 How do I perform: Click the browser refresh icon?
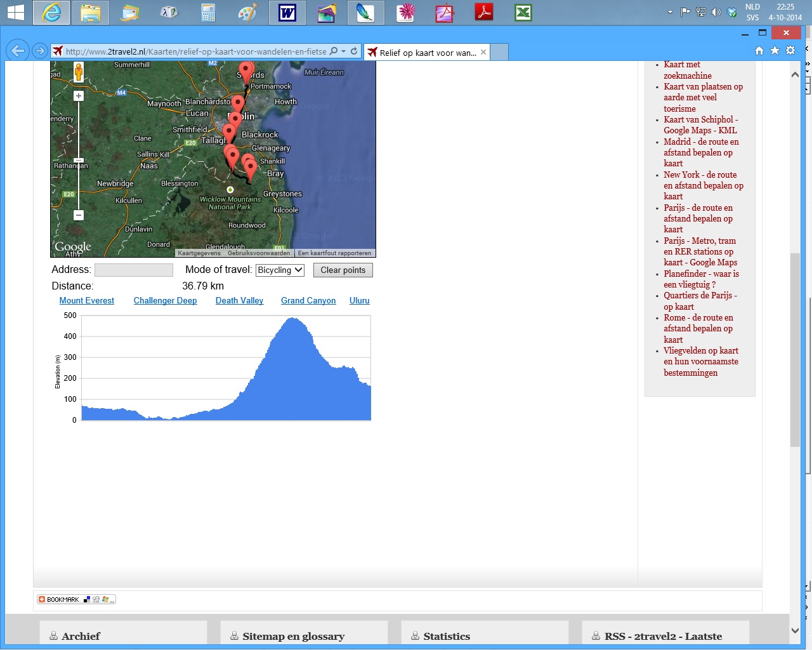click(354, 51)
